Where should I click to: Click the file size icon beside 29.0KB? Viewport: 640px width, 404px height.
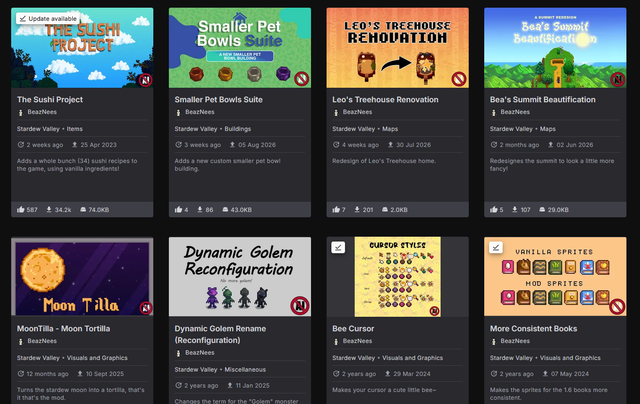pyautogui.click(x=542, y=209)
